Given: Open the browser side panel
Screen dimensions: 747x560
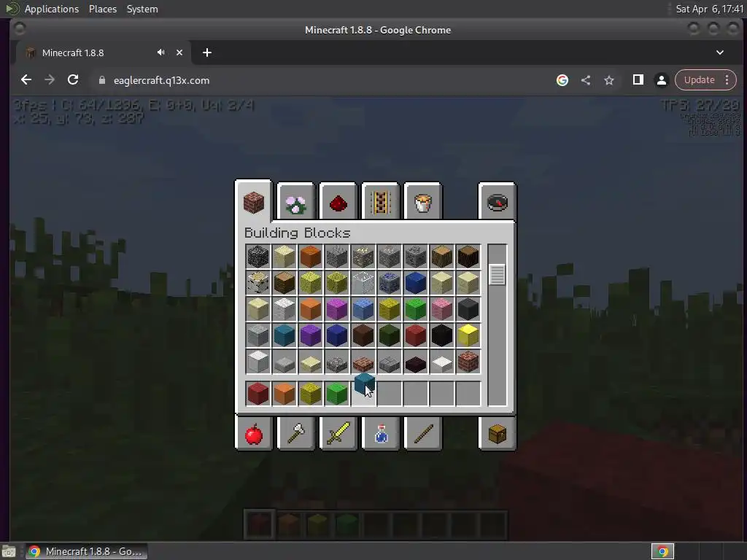Looking at the screenshot, I should point(638,80).
